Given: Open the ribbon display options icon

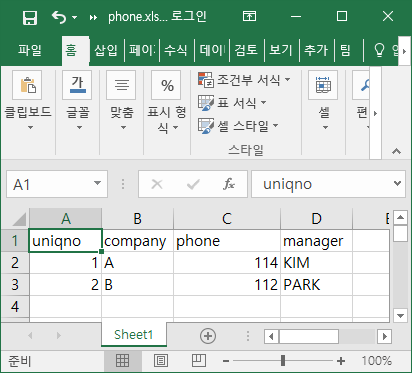Looking at the screenshot, I should point(249,16).
